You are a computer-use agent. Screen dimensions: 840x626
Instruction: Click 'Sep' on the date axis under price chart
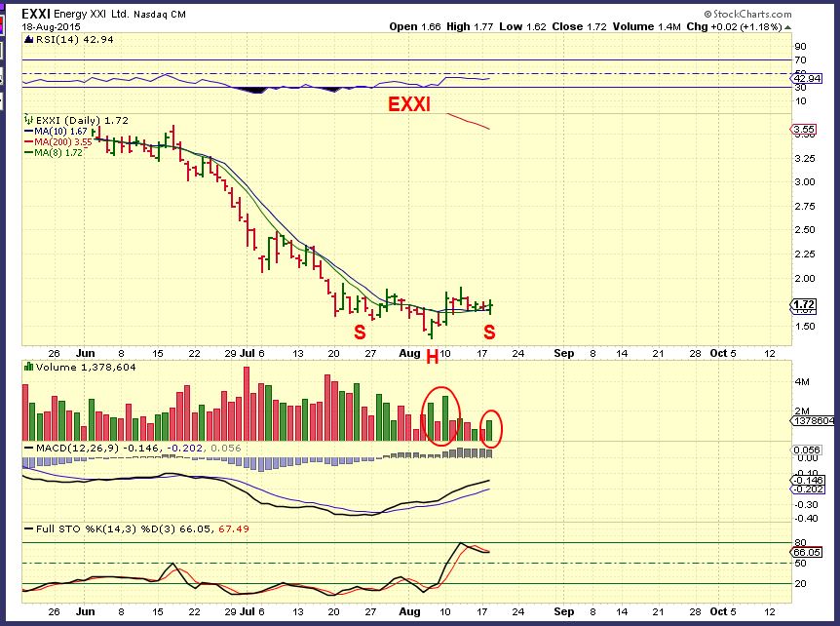pos(564,353)
